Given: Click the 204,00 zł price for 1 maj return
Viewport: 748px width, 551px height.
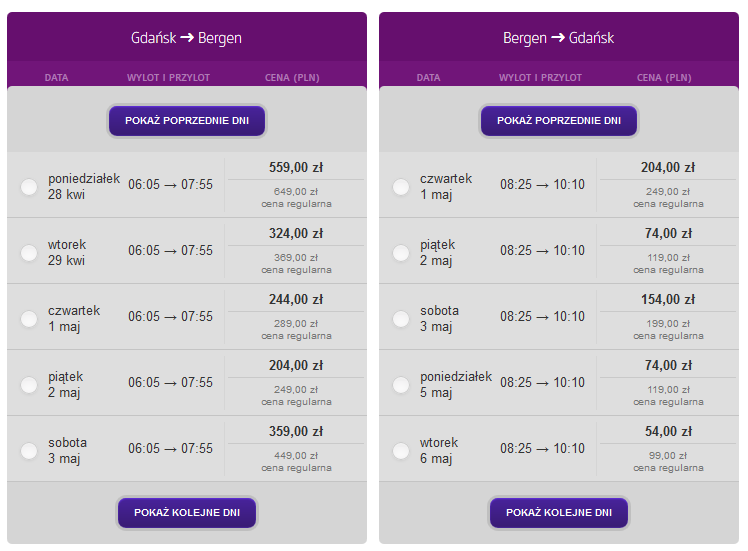Looking at the screenshot, I should [668, 167].
